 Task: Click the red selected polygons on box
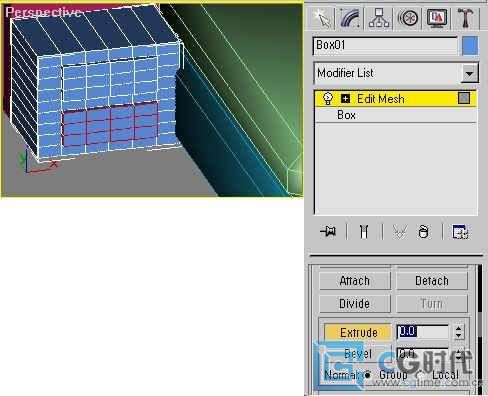pos(110,125)
